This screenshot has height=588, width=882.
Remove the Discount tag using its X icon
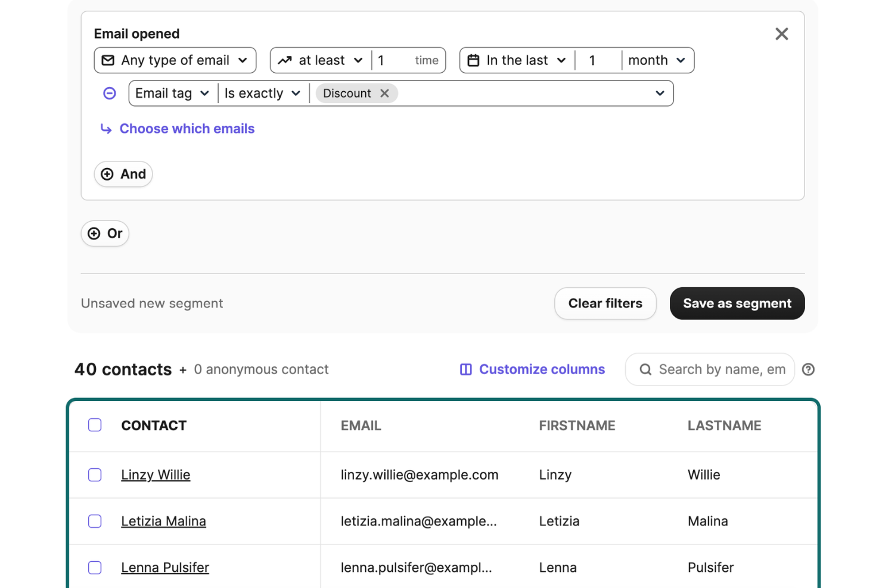(384, 93)
